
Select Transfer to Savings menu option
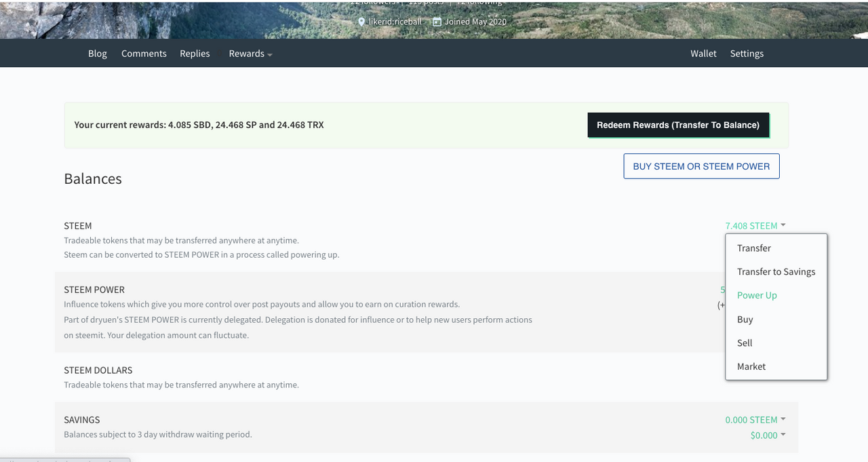pyautogui.click(x=776, y=272)
